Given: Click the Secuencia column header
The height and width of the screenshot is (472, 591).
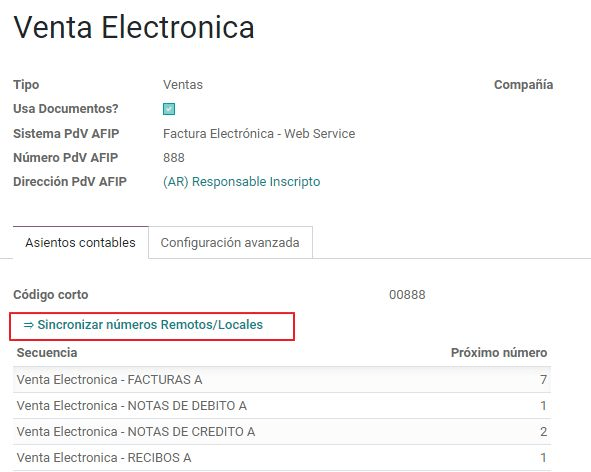Looking at the screenshot, I should tap(47, 353).
